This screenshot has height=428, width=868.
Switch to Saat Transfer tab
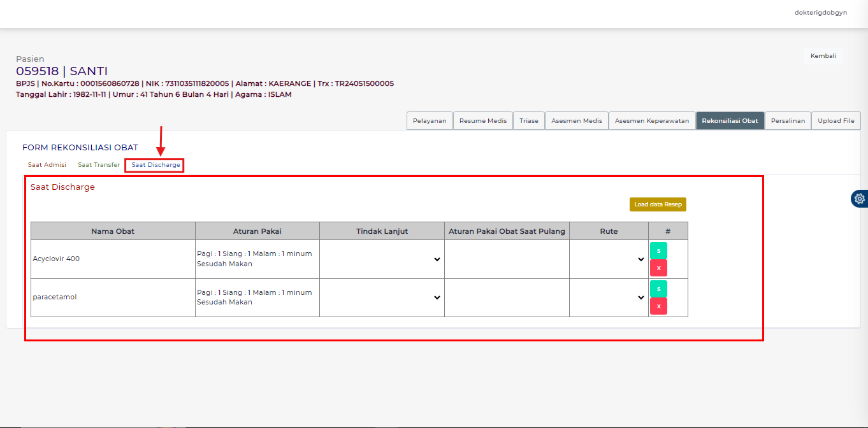(x=99, y=165)
